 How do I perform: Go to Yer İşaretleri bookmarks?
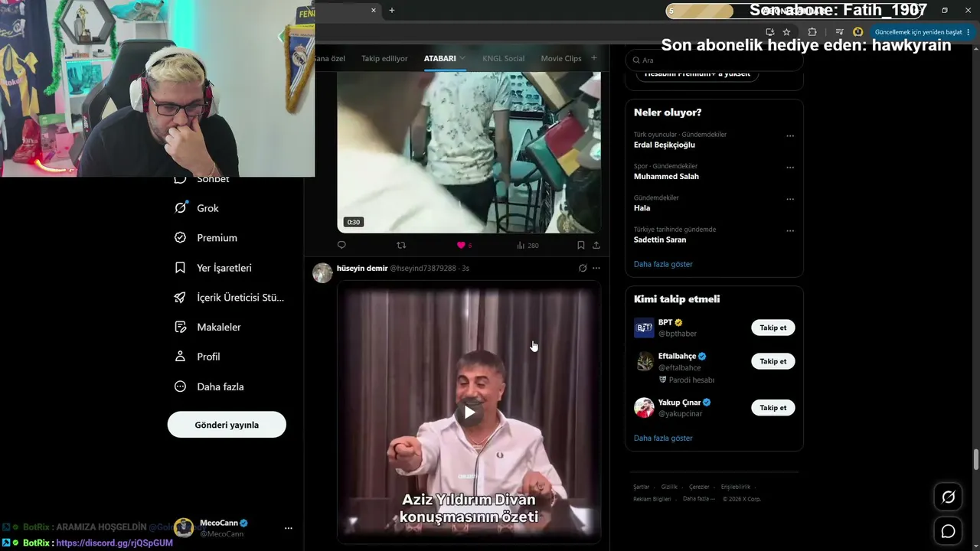point(213,268)
